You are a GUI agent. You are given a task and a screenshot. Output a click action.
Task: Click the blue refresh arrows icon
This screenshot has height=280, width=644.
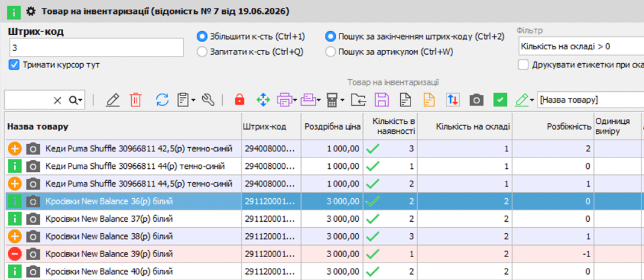point(163,100)
